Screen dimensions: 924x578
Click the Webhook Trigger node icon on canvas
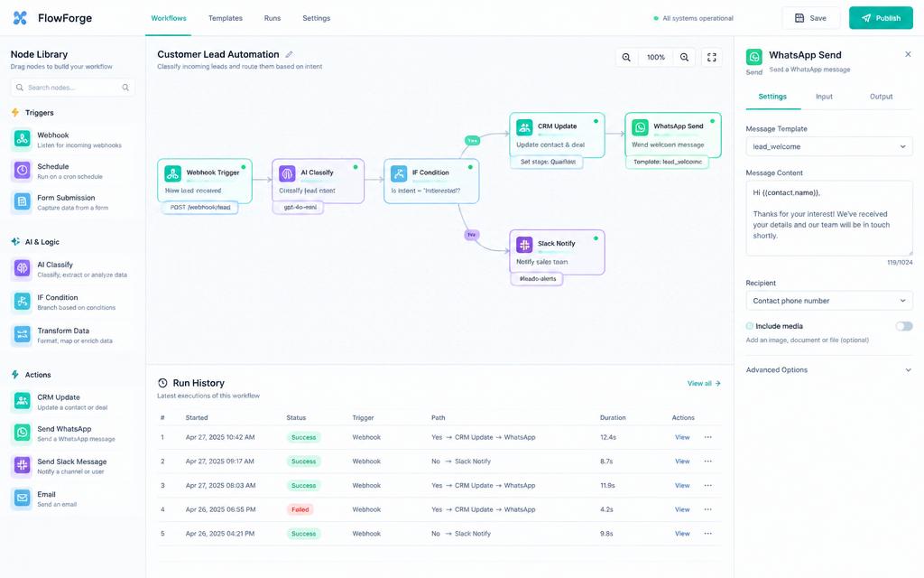[x=172, y=173]
